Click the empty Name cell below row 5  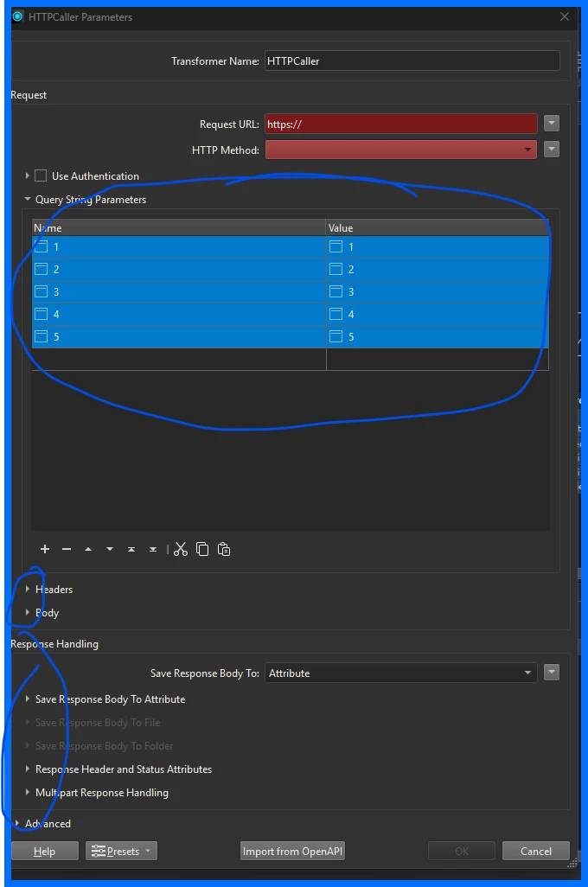tap(179, 360)
